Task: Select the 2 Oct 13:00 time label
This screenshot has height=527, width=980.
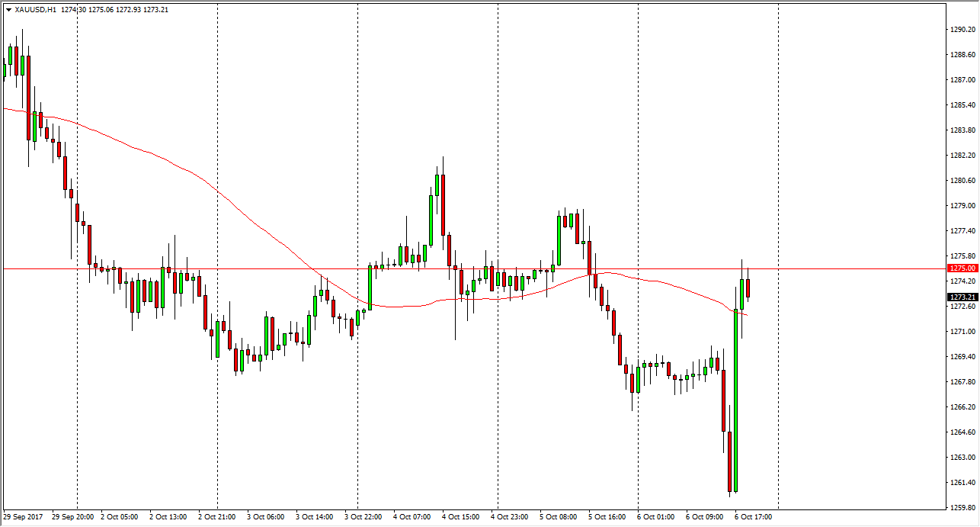Action: point(168,517)
